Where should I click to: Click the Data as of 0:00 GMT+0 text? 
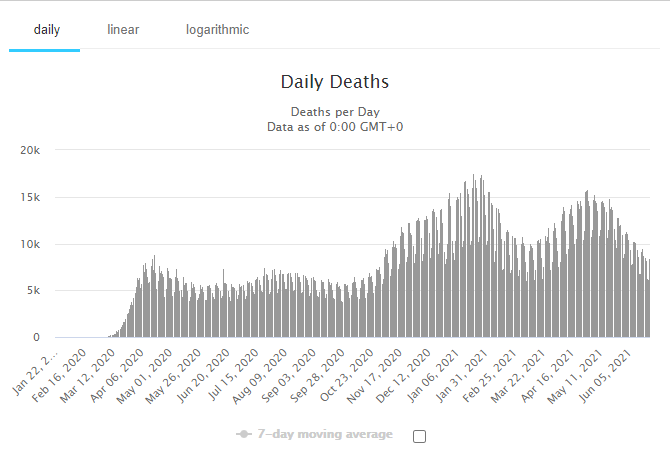(334, 127)
